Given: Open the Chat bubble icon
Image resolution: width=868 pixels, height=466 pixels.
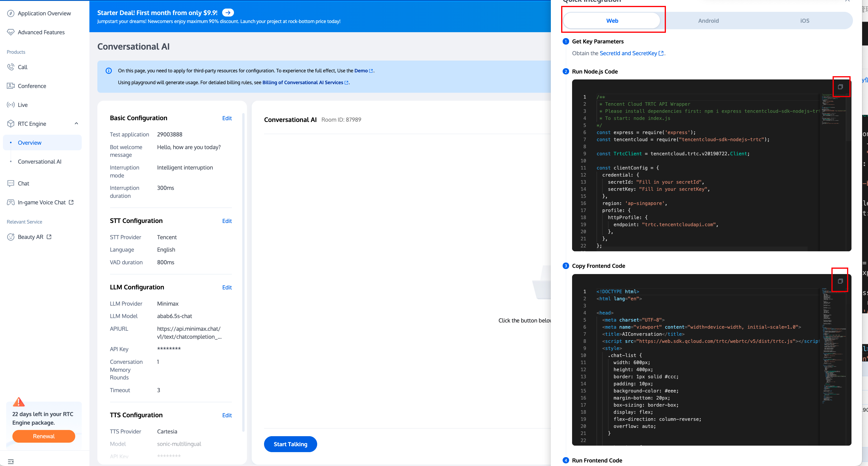Looking at the screenshot, I should tap(11, 183).
